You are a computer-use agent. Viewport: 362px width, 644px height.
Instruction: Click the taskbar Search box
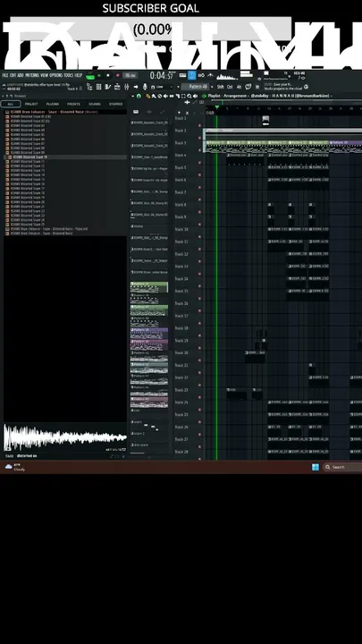click(x=342, y=467)
